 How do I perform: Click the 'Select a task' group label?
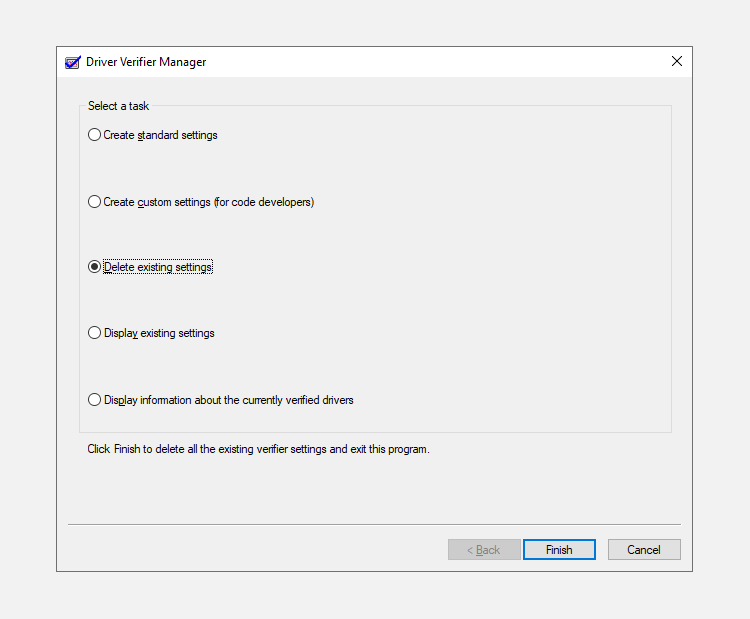(x=118, y=106)
